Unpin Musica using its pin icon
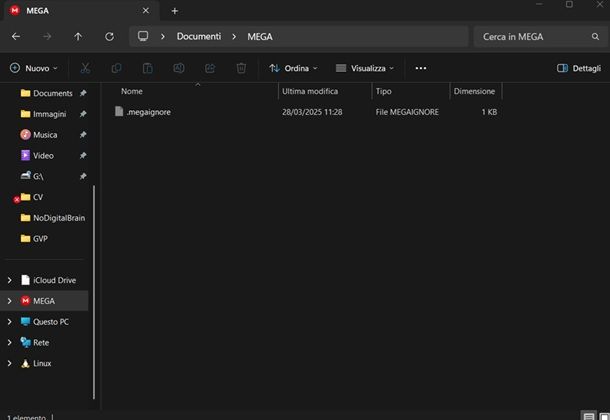 point(83,135)
